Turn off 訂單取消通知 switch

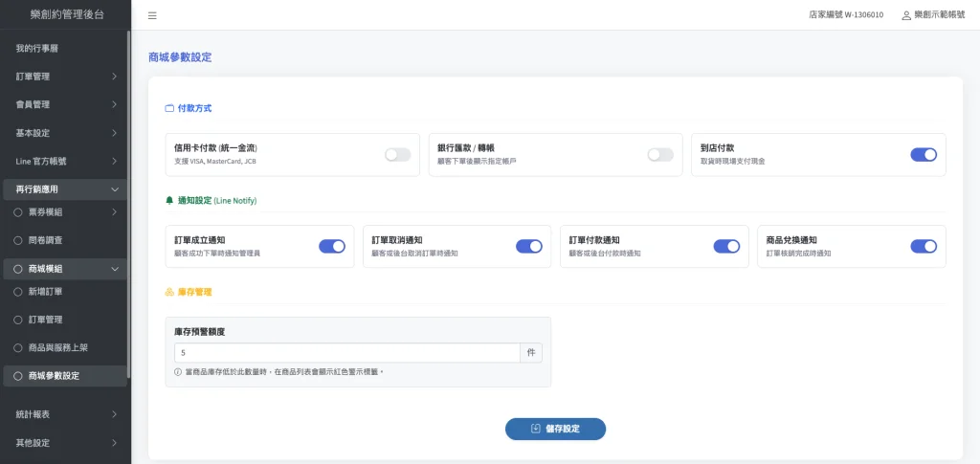[x=528, y=246]
